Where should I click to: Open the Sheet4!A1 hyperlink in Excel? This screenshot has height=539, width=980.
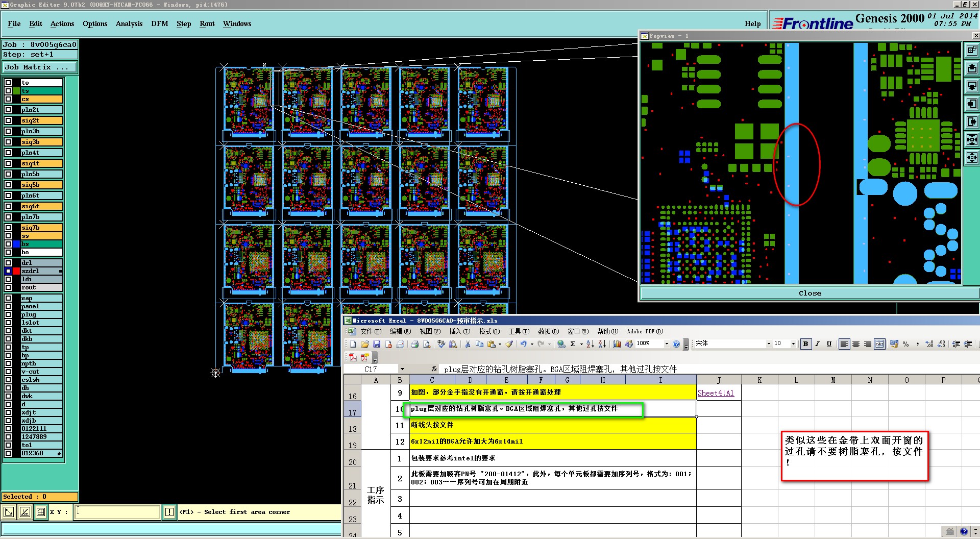[x=716, y=393]
